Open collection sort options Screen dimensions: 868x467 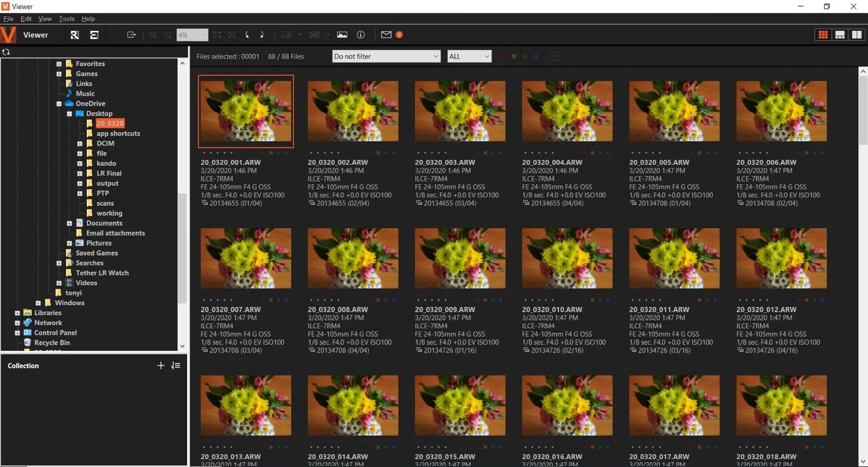(x=176, y=365)
